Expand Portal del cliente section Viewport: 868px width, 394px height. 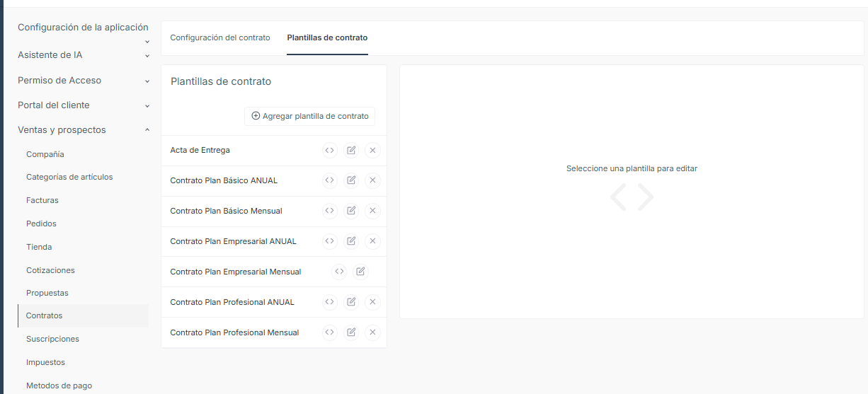[84, 105]
